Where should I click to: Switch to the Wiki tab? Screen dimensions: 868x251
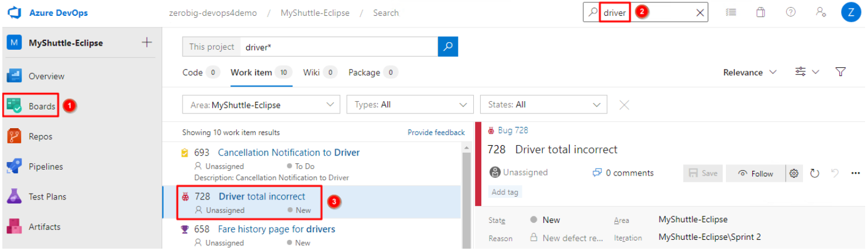click(x=321, y=73)
